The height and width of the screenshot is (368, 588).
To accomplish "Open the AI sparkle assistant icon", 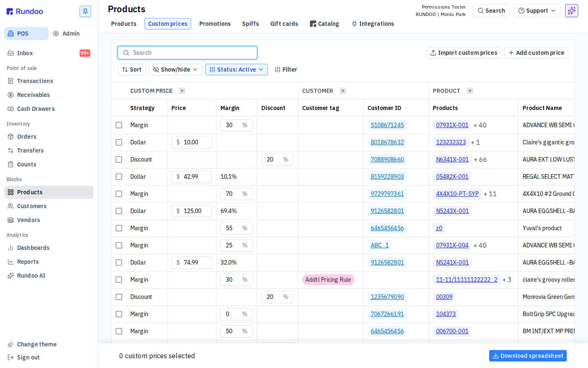I will pos(572,11).
